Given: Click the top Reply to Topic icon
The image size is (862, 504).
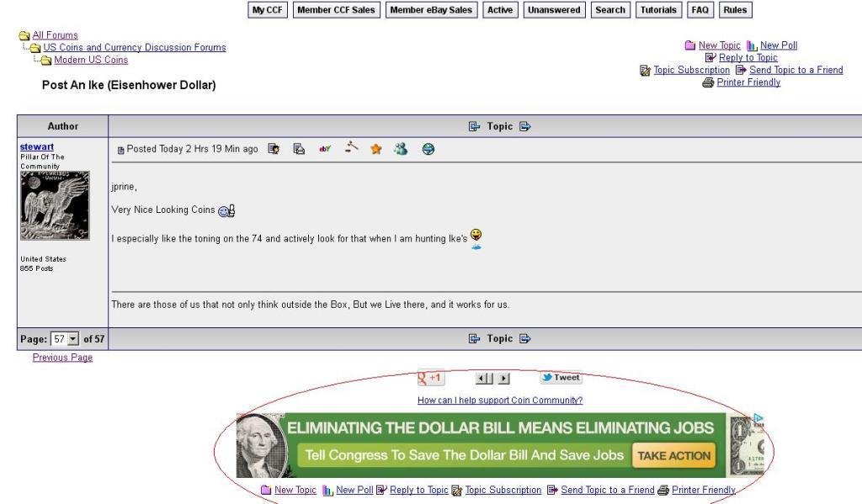Looking at the screenshot, I should (x=710, y=57).
